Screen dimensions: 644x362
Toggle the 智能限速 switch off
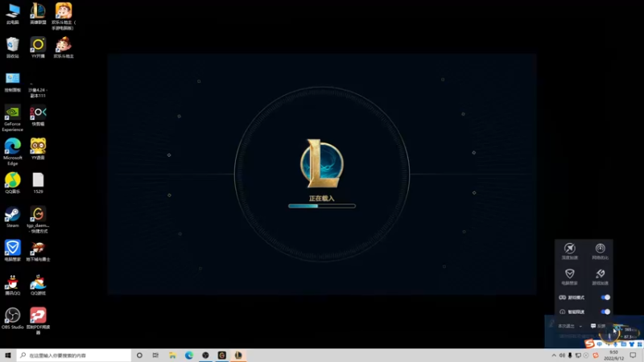point(605,311)
